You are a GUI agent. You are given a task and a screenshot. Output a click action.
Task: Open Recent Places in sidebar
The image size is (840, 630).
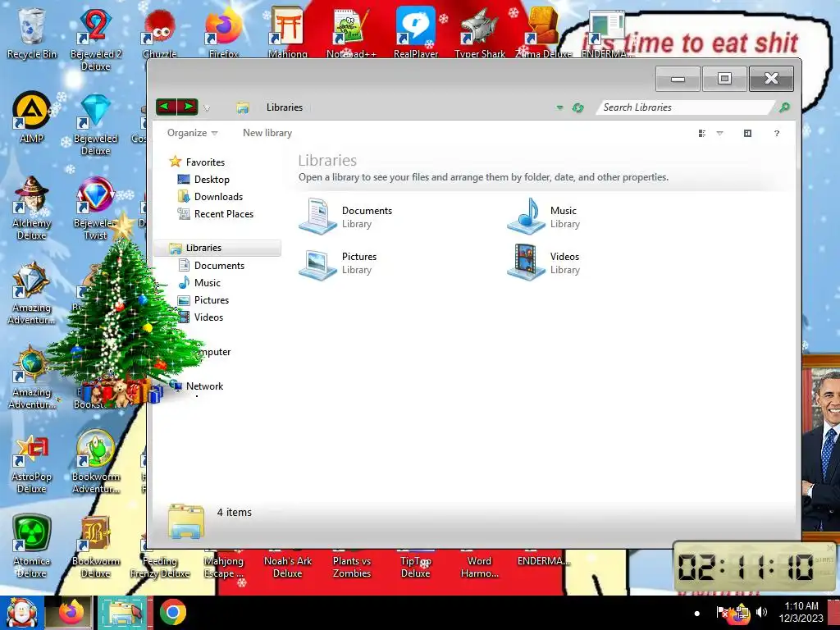point(216,214)
